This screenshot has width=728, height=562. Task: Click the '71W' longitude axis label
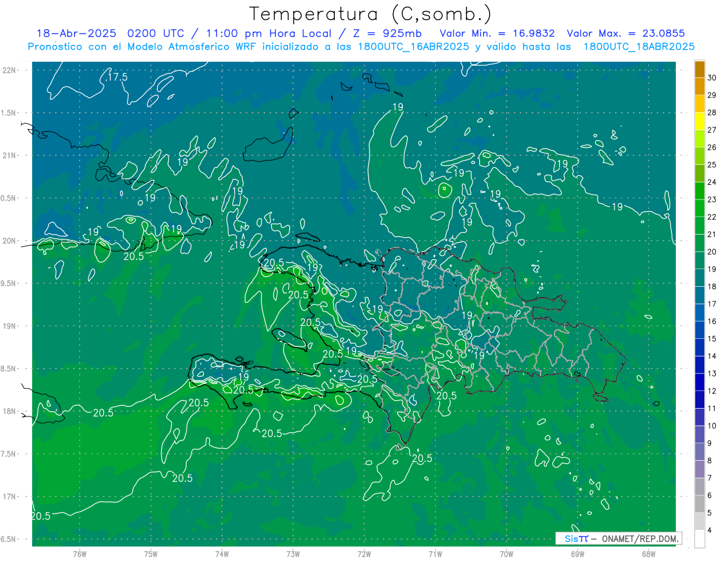435,554
